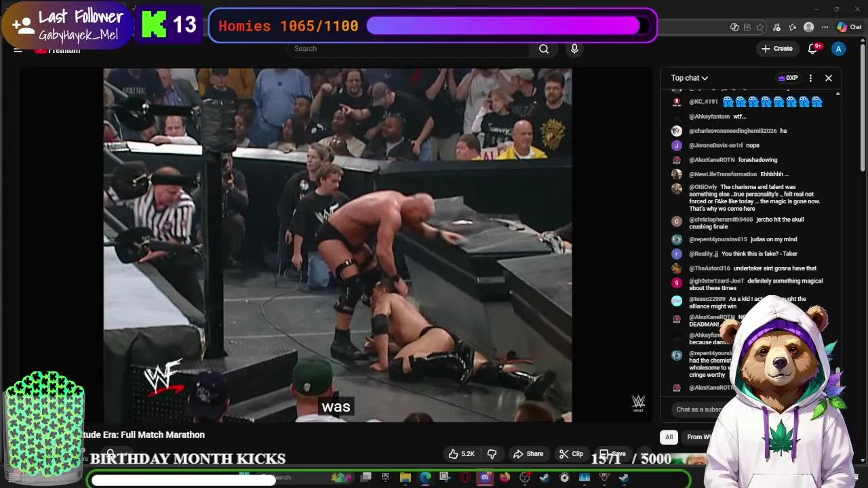The width and height of the screenshot is (868, 488).
Task: Add this page to favorites star
Action: coord(760,27)
